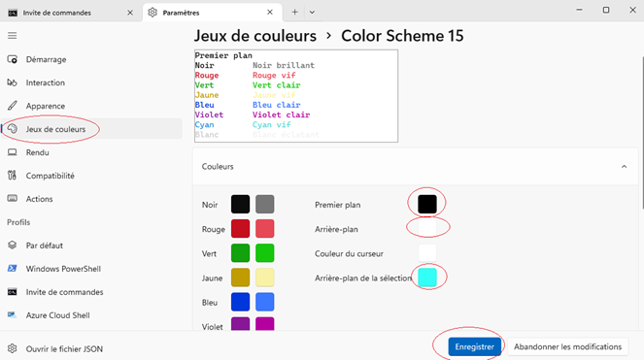Image resolution: width=644 pixels, height=360 pixels.
Task: Open the Actions keyboard icon
Action: click(x=13, y=199)
